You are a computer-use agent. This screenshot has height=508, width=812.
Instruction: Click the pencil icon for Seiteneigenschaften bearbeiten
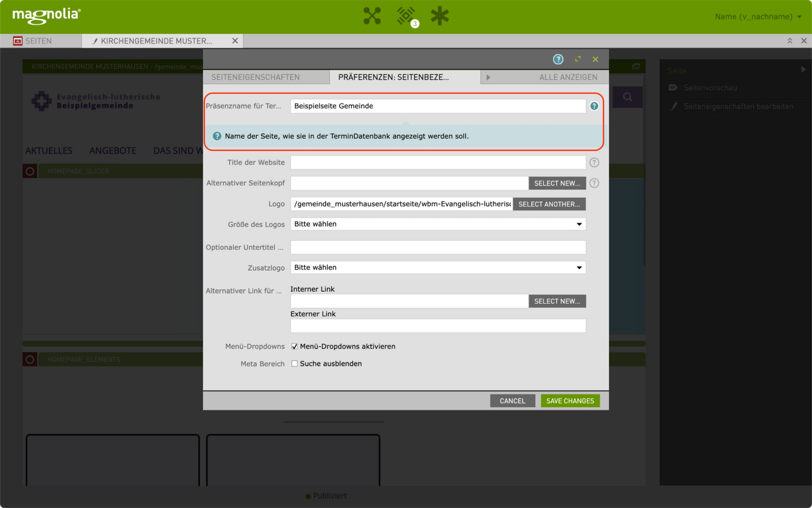tap(673, 106)
